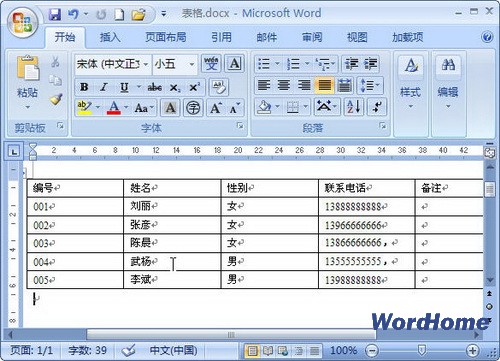Sort with A-Z icon
Screen dimensions: 500x361
coord(354,107)
